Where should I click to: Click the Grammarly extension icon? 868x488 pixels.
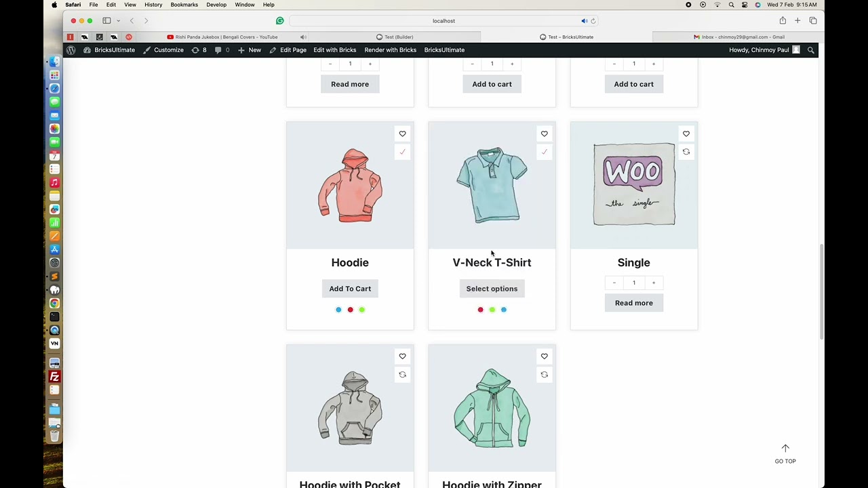(280, 21)
